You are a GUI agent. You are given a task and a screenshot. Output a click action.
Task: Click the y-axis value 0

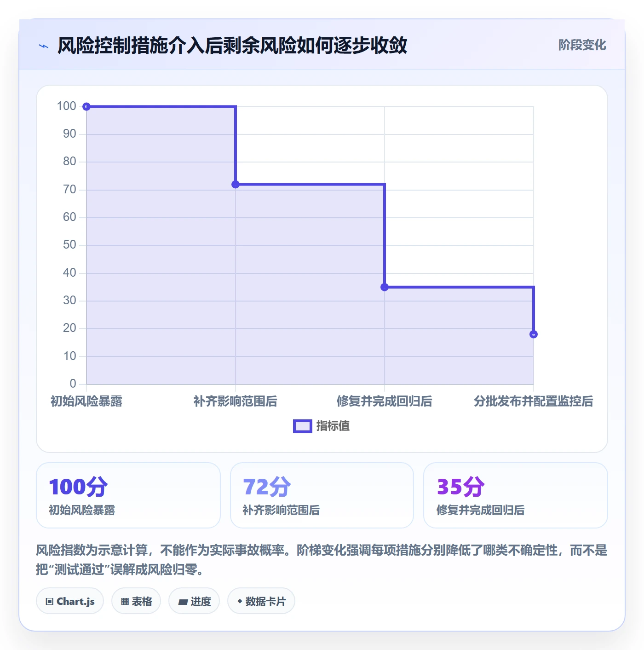pyautogui.click(x=73, y=383)
